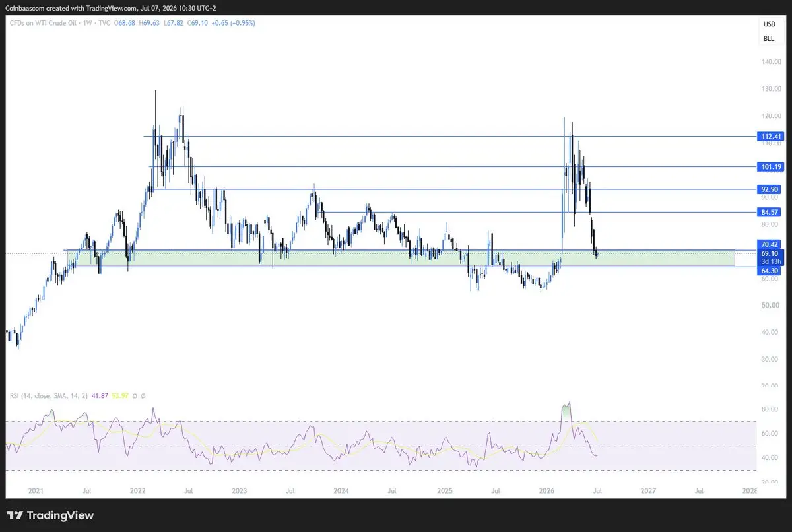Select the horizontal line at 112.41
Screen dimensions: 792x532
coord(449,137)
